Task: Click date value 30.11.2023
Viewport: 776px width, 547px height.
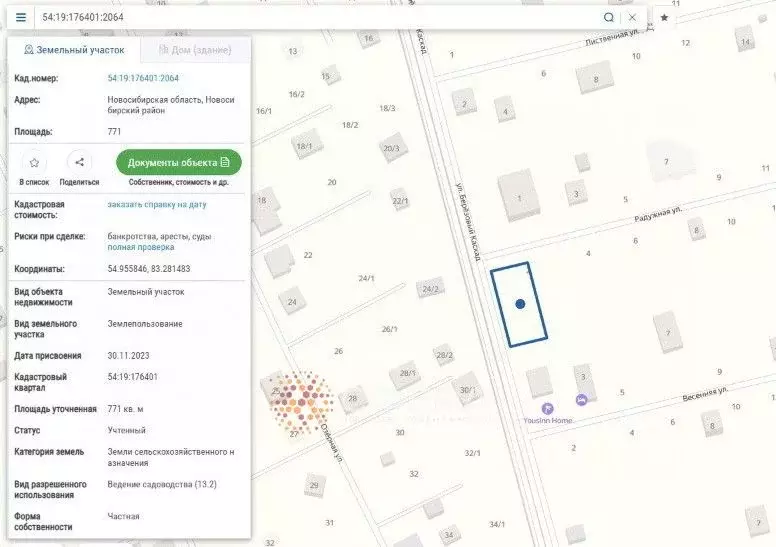Action: 128,355
